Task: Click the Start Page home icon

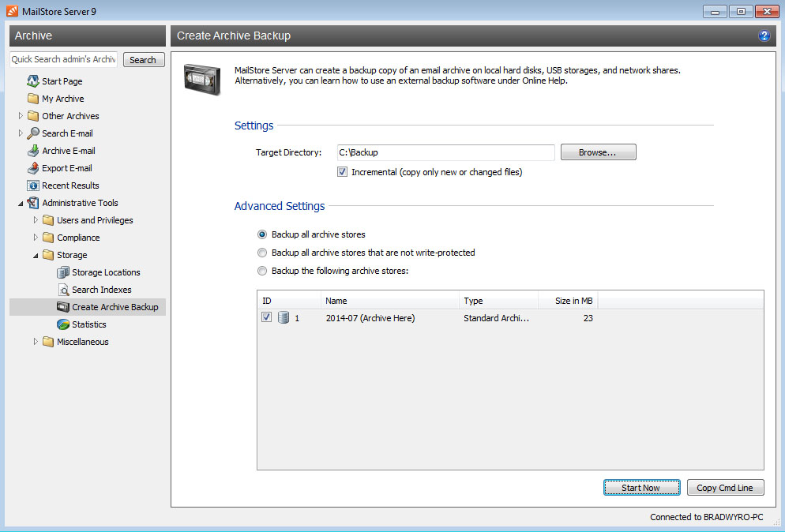Action: [32, 81]
